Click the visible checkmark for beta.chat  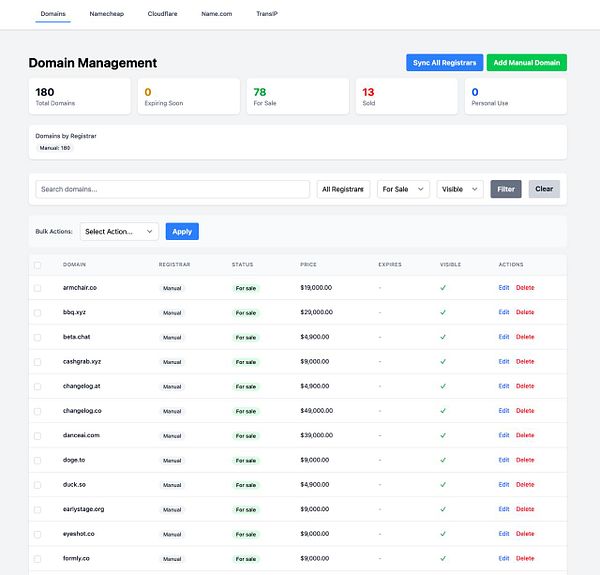coord(443,337)
